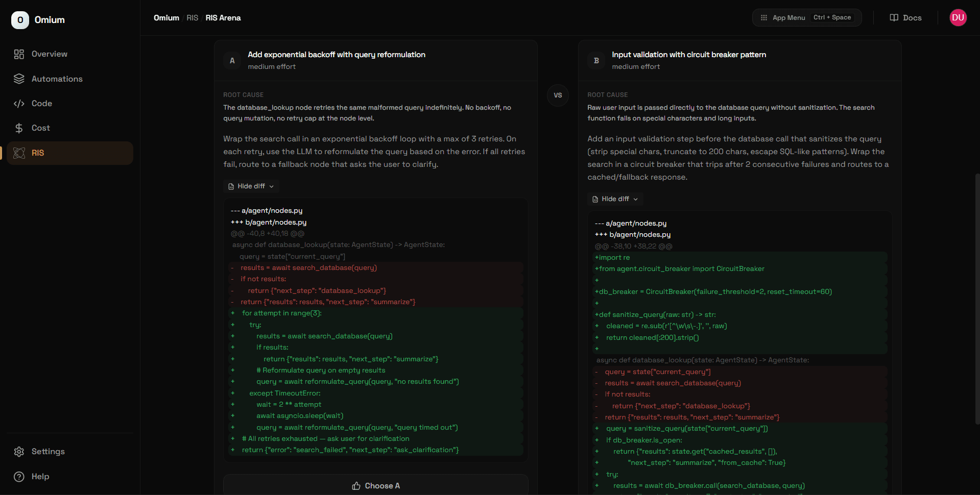
Task: Open the Settings gear
Action: (x=18, y=451)
